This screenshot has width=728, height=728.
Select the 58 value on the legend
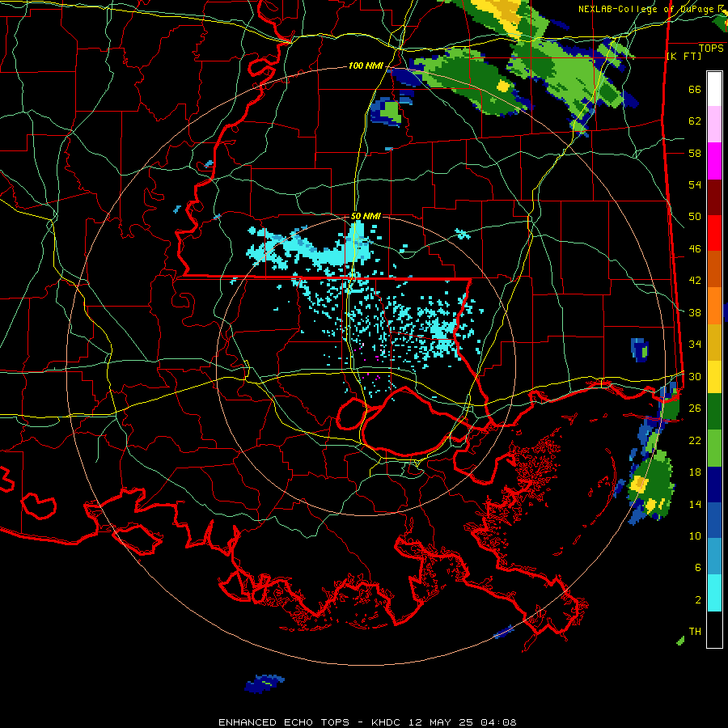[695, 153]
